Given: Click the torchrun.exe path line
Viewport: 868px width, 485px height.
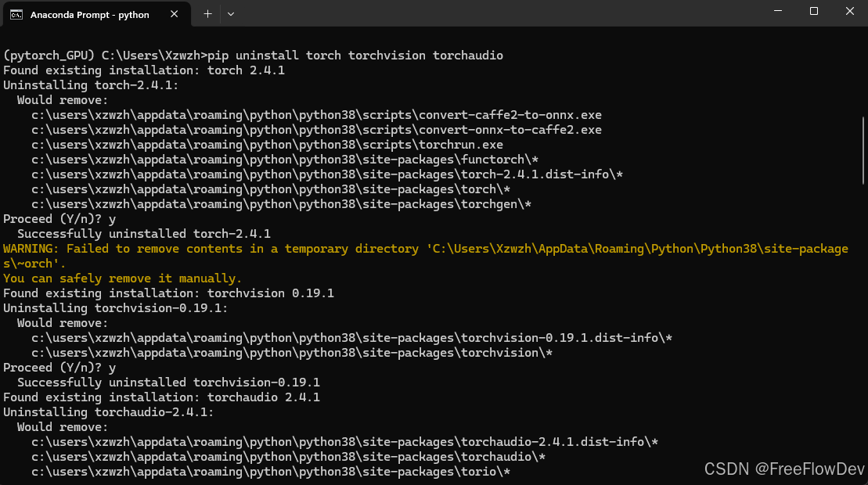Looking at the screenshot, I should tap(267, 145).
